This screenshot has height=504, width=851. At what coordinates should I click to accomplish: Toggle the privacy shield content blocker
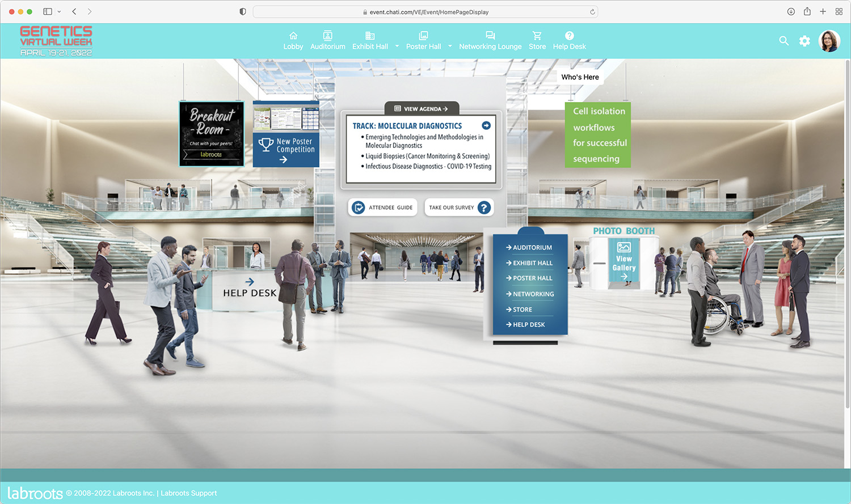pyautogui.click(x=242, y=11)
